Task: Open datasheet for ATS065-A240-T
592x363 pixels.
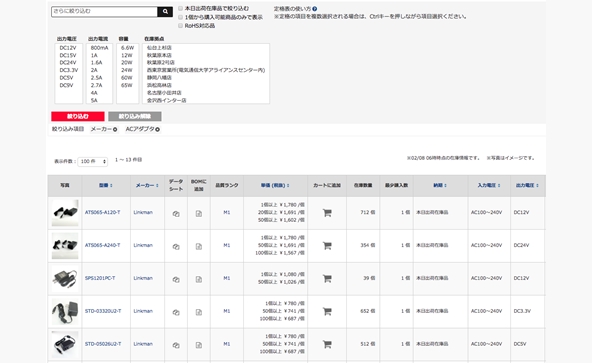Action: [176, 246]
